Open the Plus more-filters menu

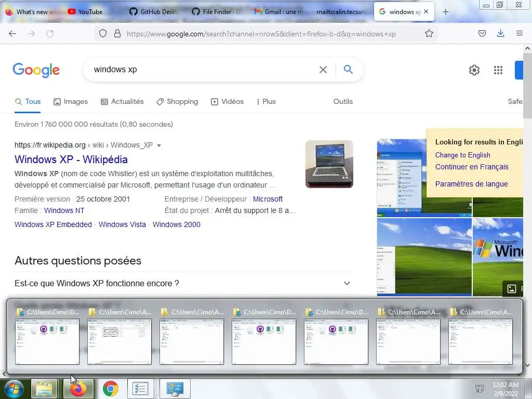click(266, 101)
